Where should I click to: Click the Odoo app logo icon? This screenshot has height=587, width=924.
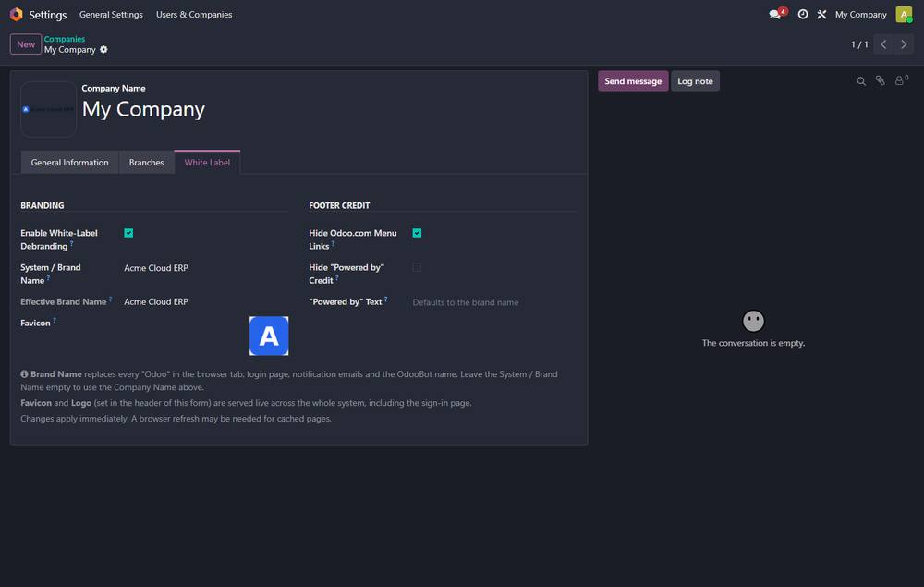[16, 14]
